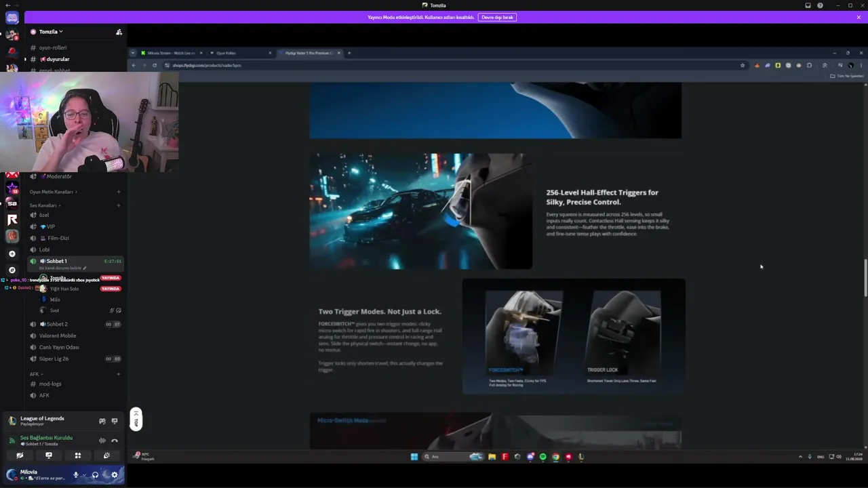Collapse the AFK category
The image size is (868, 488).
[x=35, y=374]
